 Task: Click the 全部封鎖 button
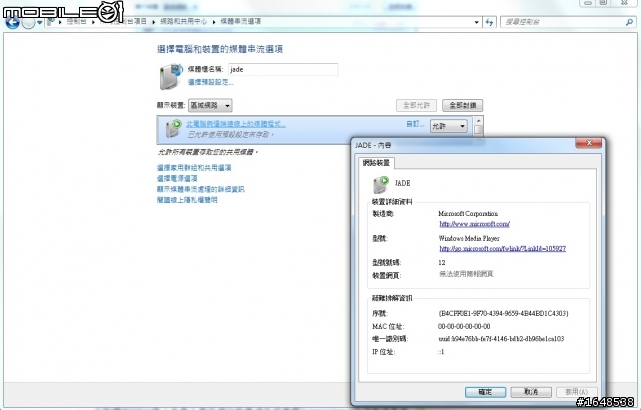click(462, 105)
